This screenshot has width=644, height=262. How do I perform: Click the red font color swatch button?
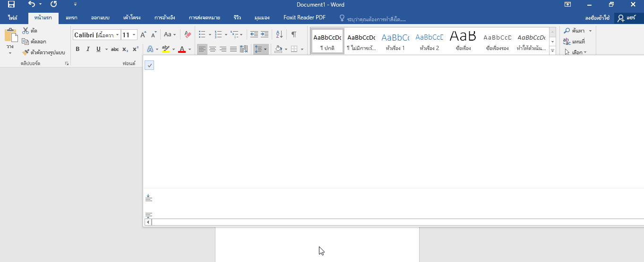(x=182, y=49)
